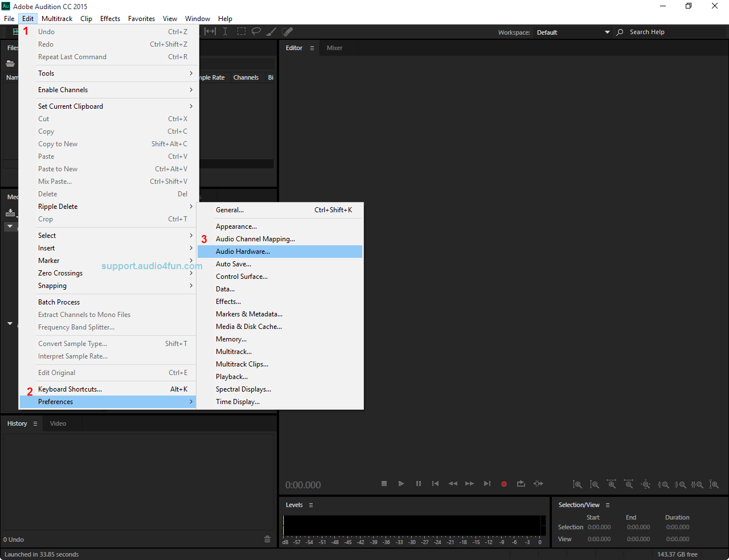Choose the Marquee Selection tool
The image size is (729, 560).
tap(241, 32)
